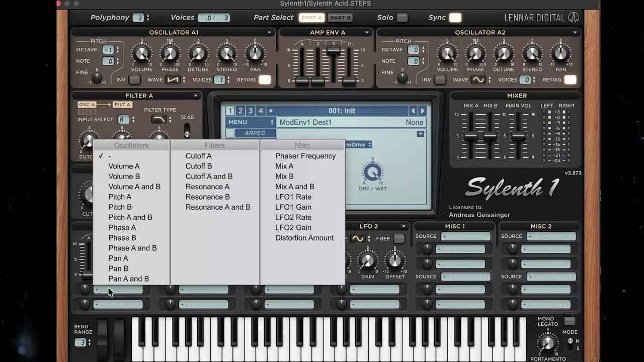The width and height of the screenshot is (644, 362).
Task: Click Oscillator A2 Detune knob
Action: (x=504, y=53)
